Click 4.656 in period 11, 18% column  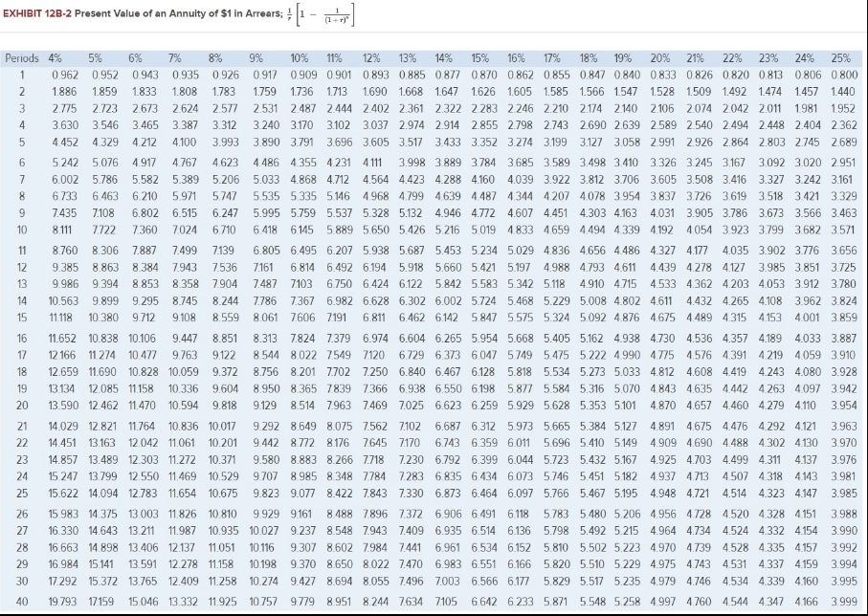point(593,251)
